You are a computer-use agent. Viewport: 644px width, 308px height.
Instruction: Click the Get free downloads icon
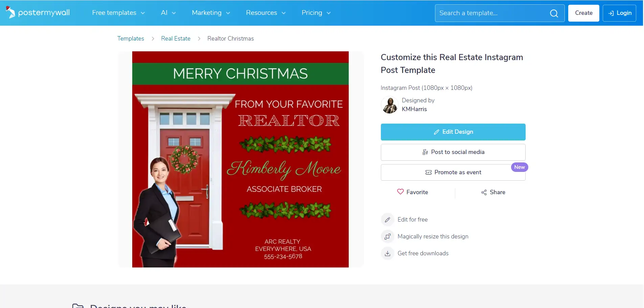(x=388, y=253)
